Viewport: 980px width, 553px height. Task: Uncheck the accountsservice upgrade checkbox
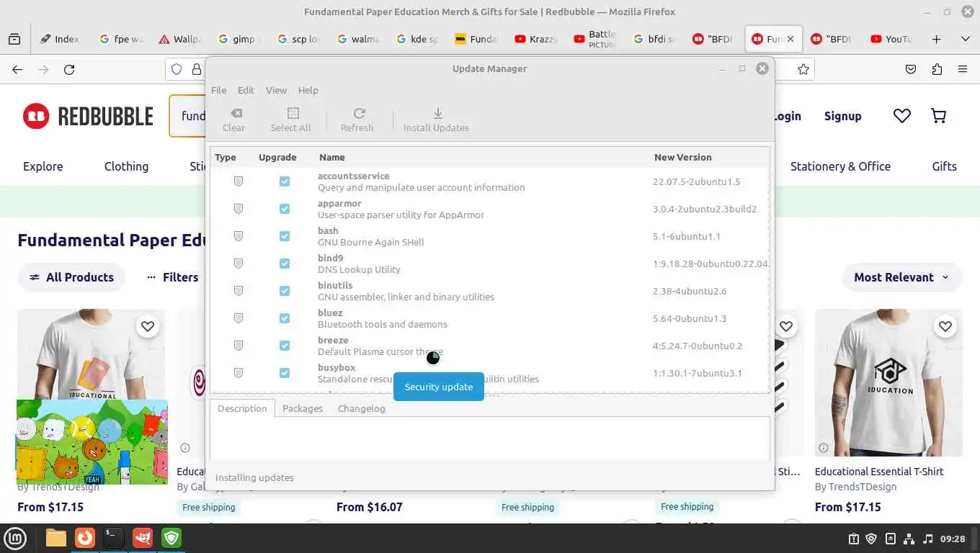point(285,181)
